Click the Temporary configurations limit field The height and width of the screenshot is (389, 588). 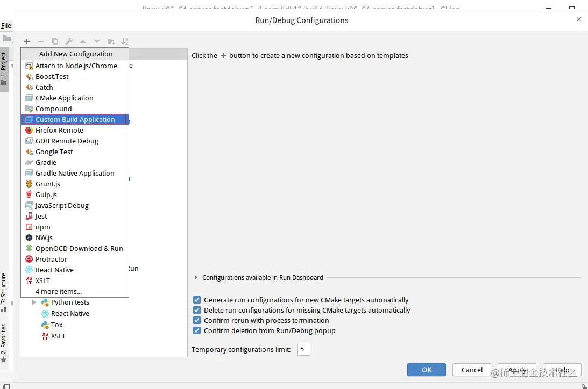304,349
